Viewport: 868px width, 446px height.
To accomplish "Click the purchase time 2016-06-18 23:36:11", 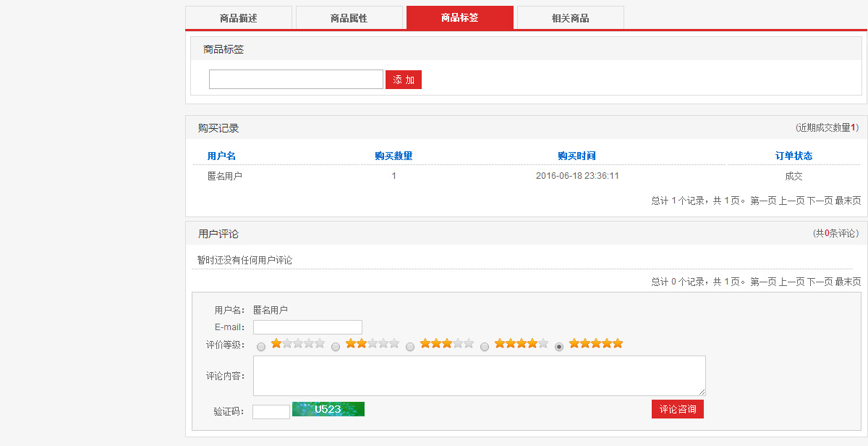I will coord(577,176).
